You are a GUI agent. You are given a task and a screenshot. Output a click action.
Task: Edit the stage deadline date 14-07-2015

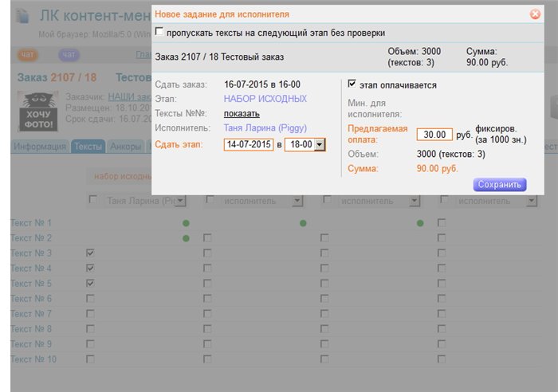249,145
